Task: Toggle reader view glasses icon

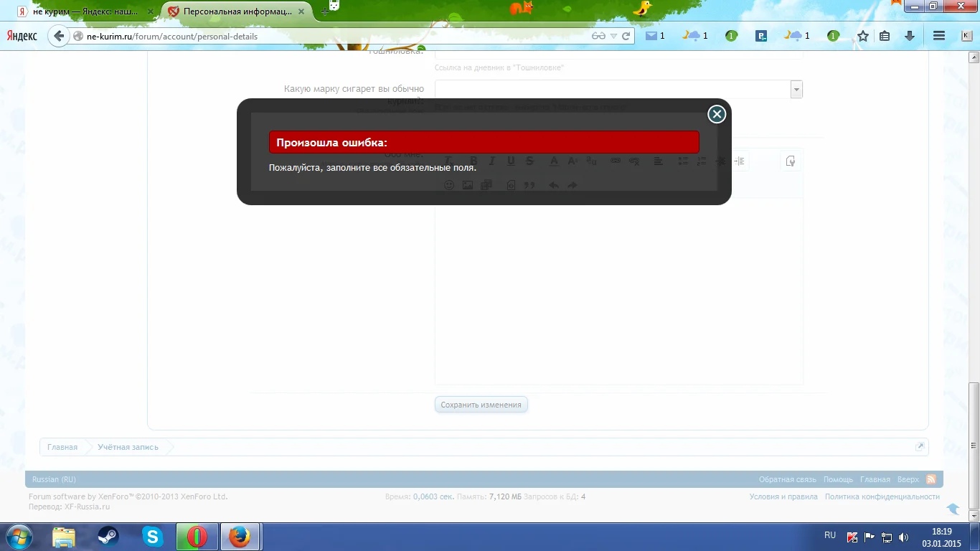Action: point(598,36)
